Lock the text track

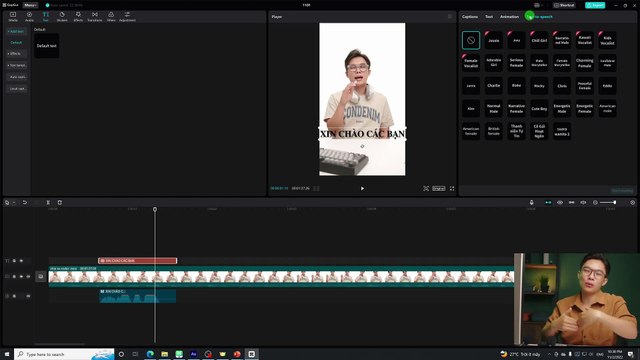click(14, 261)
